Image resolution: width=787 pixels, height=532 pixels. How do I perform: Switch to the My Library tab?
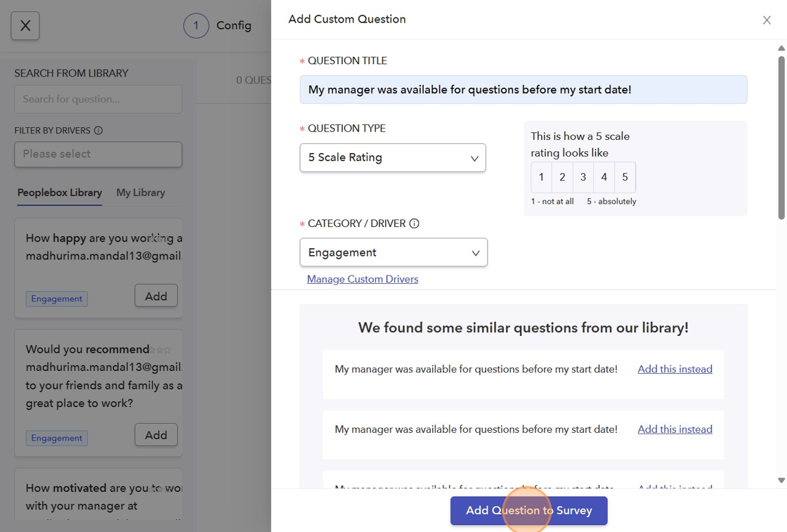click(x=141, y=193)
